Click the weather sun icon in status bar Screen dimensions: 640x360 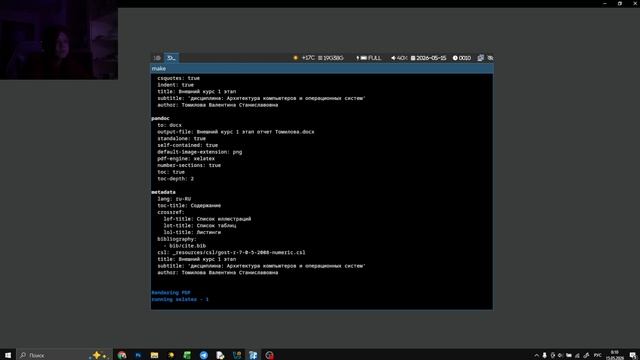296,58
